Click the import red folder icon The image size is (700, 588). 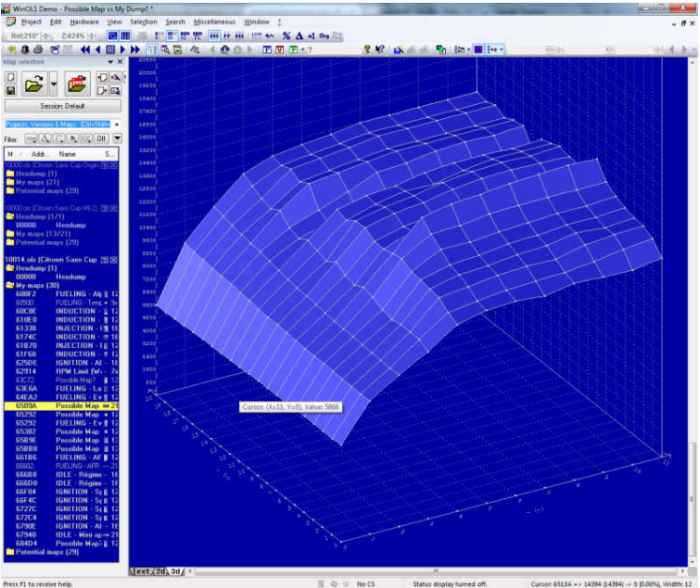[78, 83]
